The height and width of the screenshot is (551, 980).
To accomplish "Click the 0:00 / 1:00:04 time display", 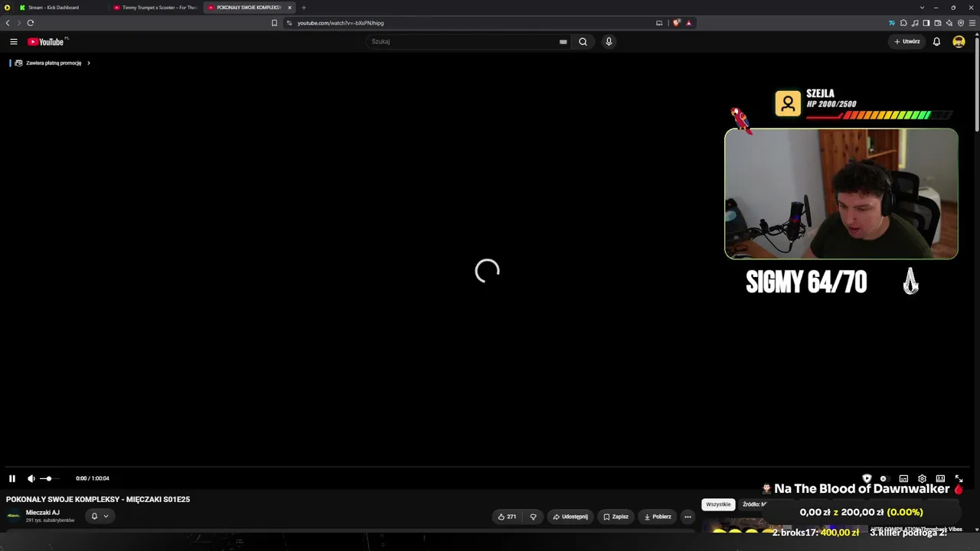I will point(93,478).
